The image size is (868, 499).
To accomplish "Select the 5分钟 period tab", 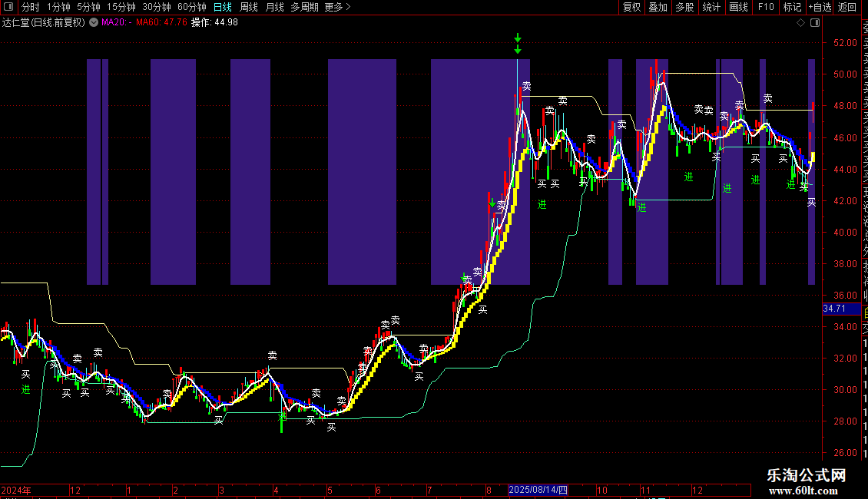I will coord(88,7).
